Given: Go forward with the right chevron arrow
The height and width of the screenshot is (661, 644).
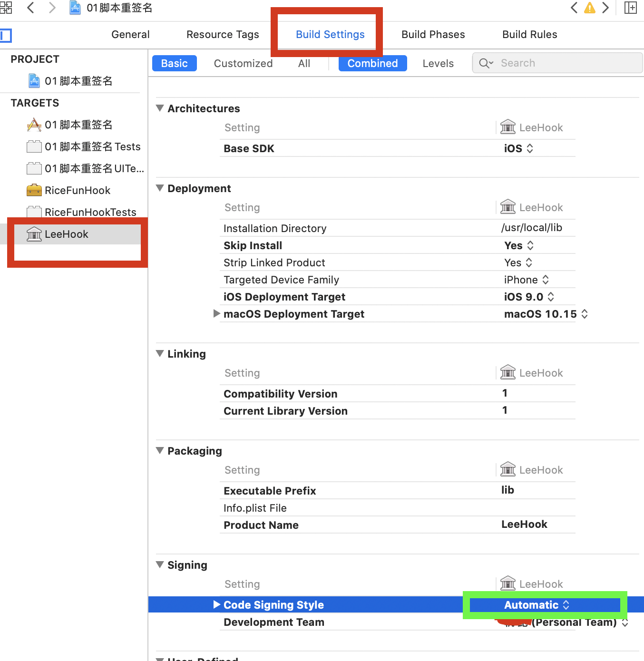Looking at the screenshot, I should pos(52,8).
